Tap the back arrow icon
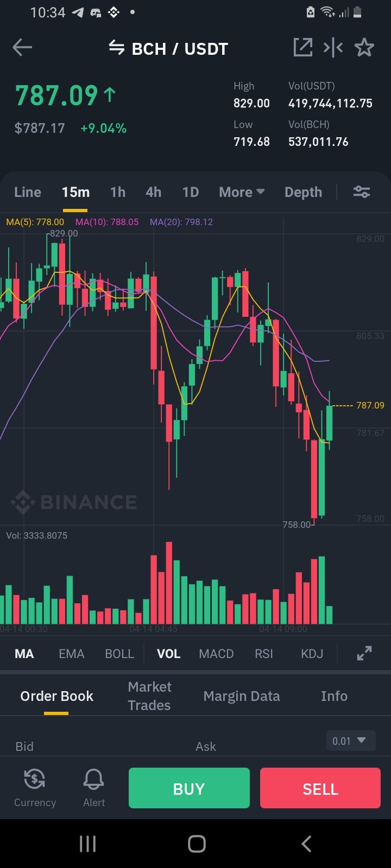Viewport: 391px width, 868px height. [22, 48]
